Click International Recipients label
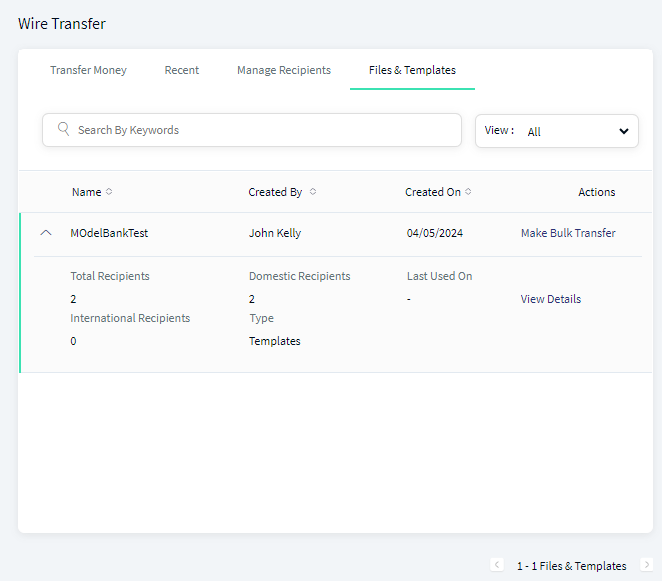Image resolution: width=662 pixels, height=581 pixels. 130,318
